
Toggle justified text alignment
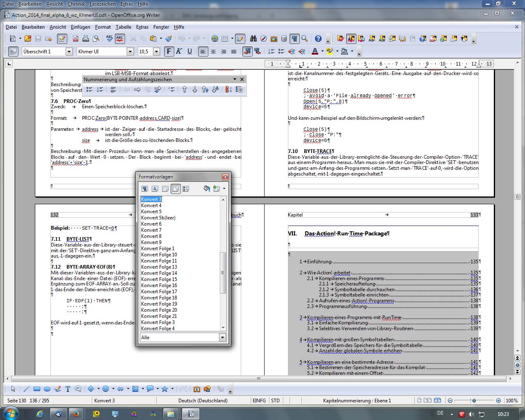click(x=234, y=51)
